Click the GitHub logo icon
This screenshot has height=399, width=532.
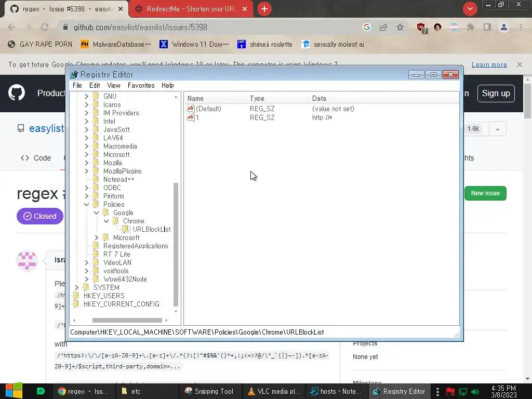coord(17,92)
